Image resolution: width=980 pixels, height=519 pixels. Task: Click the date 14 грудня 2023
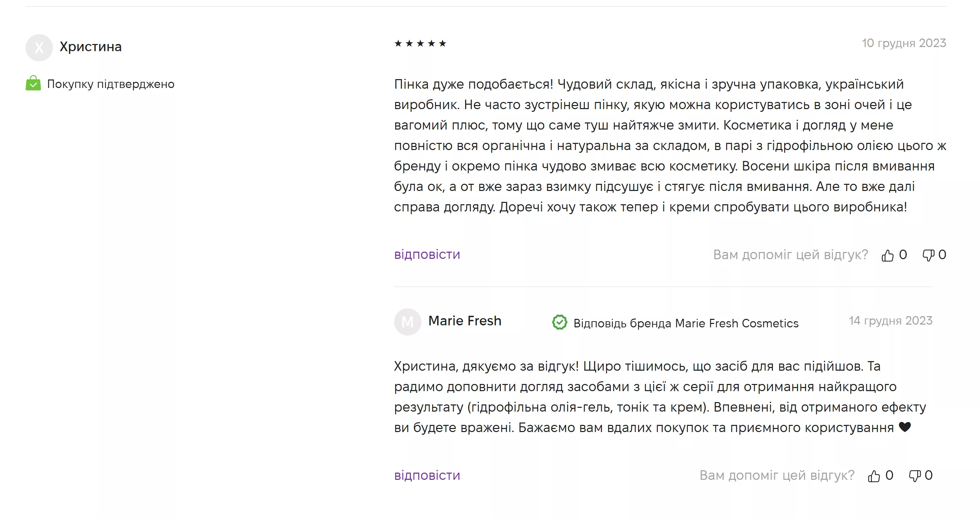pos(890,321)
